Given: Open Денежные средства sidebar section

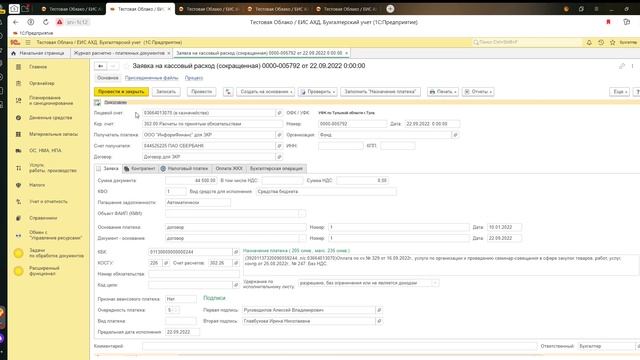Looking at the screenshot, I should [50, 118].
